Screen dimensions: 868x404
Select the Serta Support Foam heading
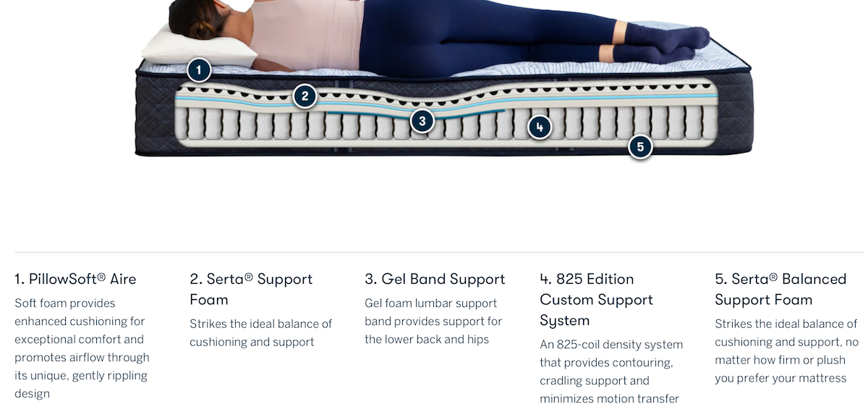tap(252, 289)
